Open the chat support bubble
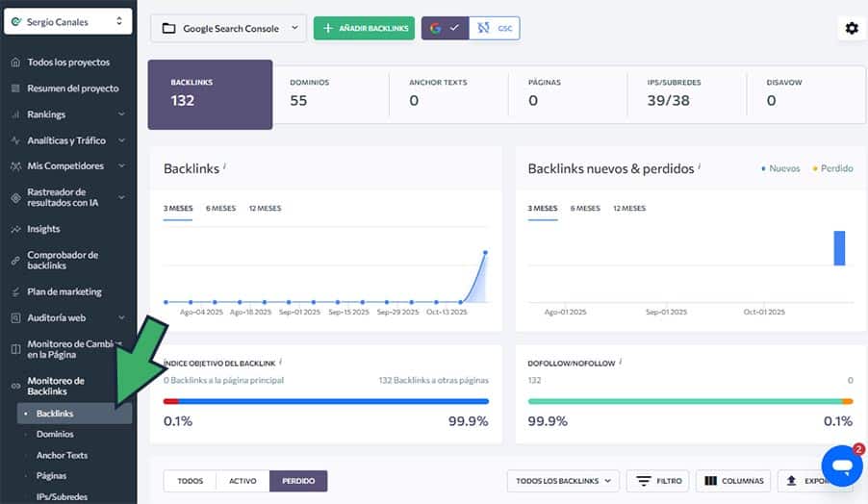868x504 pixels. click(x=842, y=466)
